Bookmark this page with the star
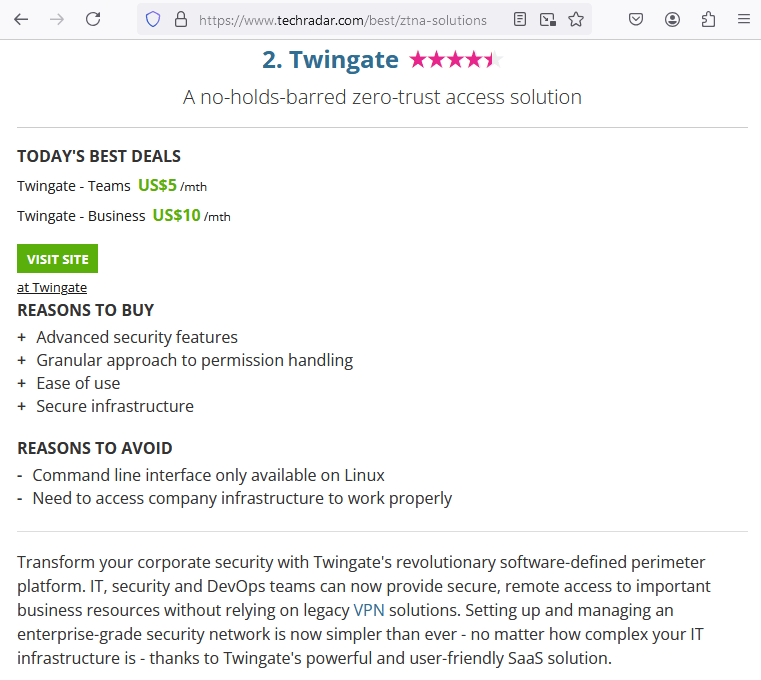This screenshot has height=680, width=761. [x=576, y=19]
